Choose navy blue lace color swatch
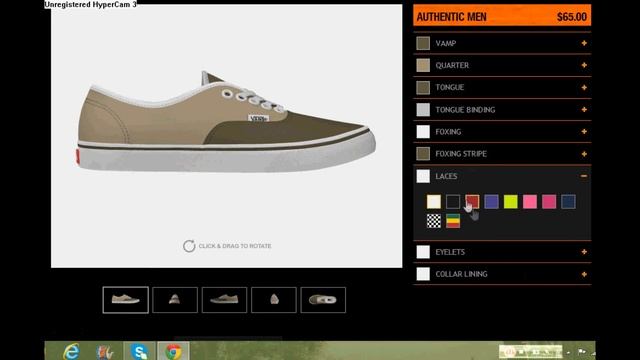Screen dimensions: 640x360 pos(568,202)
